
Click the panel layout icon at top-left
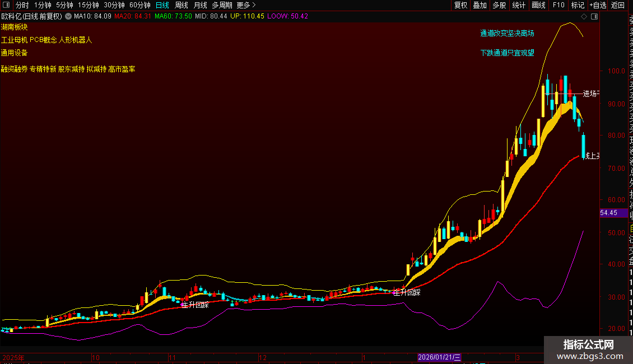pyautogui.click(x=6, y=5)
